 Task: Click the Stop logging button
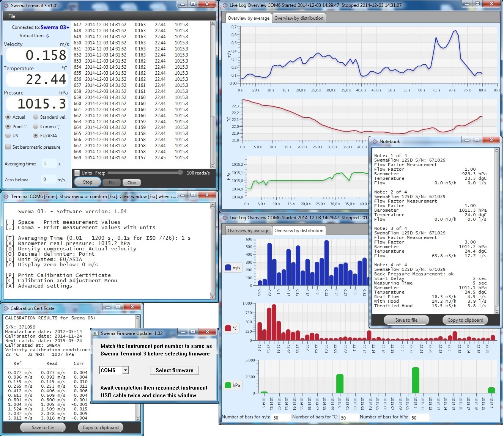(88, 182)
